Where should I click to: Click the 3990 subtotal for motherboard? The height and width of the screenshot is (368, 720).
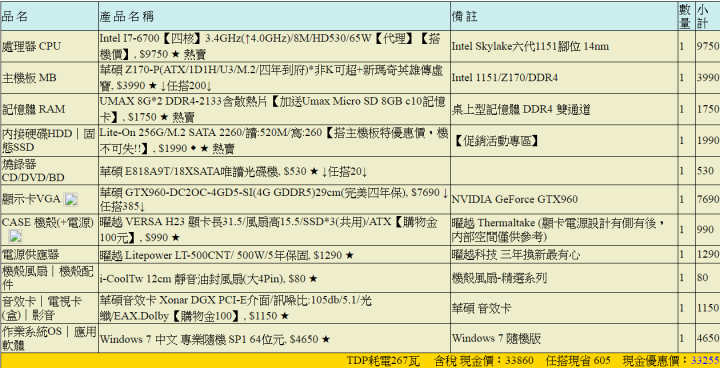click(708, 78)
